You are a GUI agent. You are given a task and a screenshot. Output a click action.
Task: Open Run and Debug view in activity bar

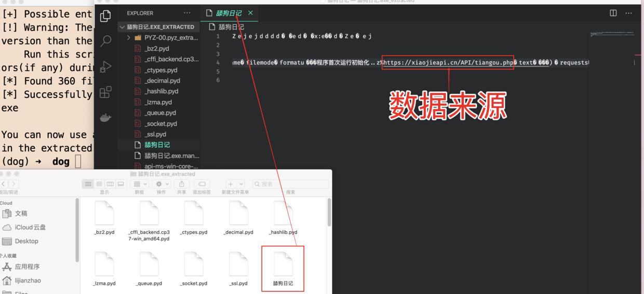coord(105,66)
